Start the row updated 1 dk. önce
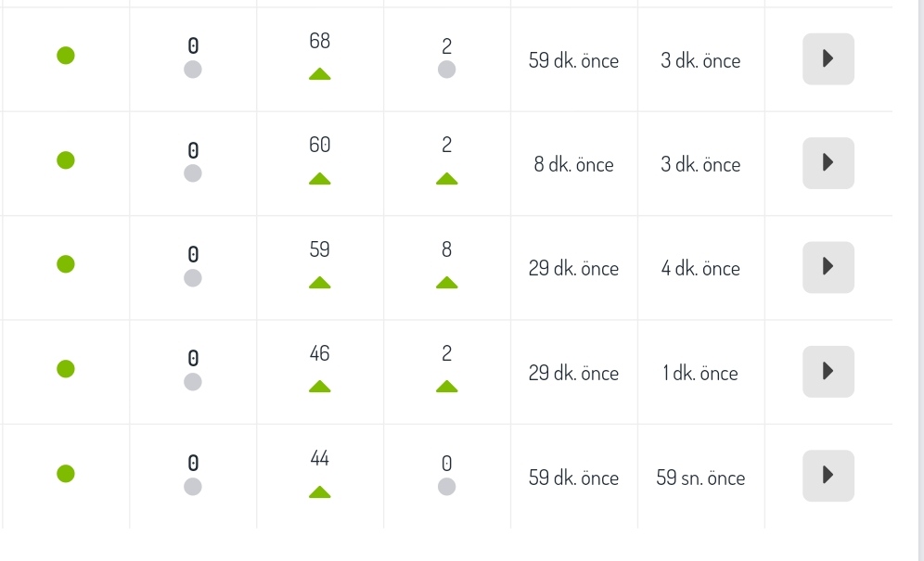 coord(828,371)
